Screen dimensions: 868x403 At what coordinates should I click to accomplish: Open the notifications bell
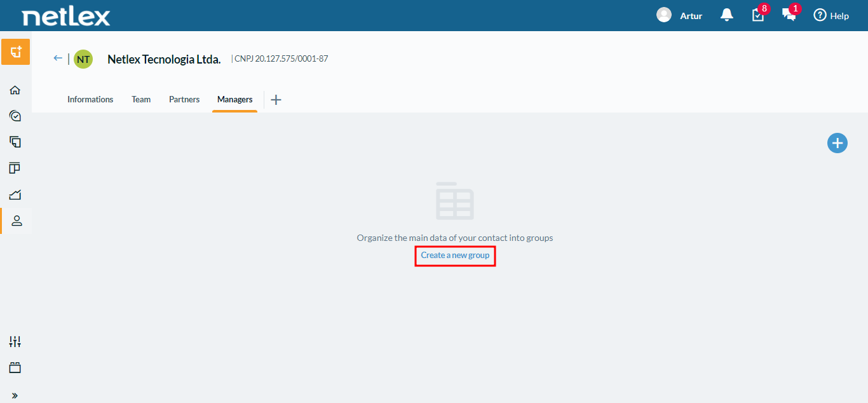[x=727, y=15]
